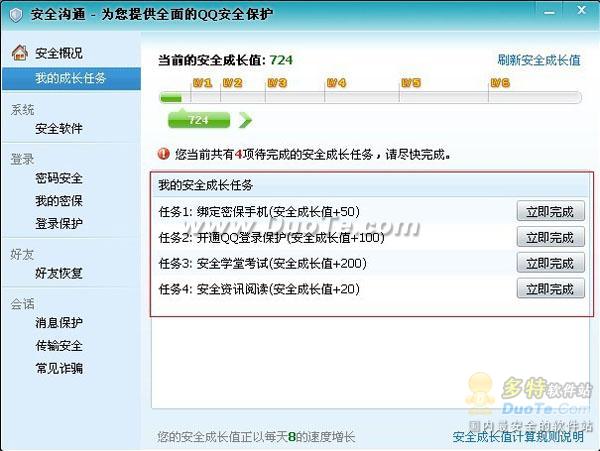Open 好友恢复 in sidebar
Image resolution: width=600 pixels, height=451 pixels.
coord(59,273)
